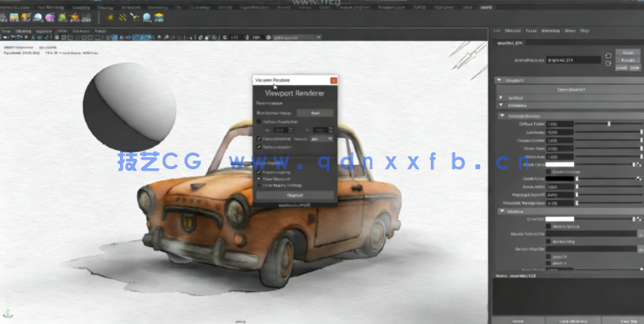Image resolution: width=644 pixels, height=324 pixels.
Task: Click the orange sun icon on the shelf
Action: 111,17
